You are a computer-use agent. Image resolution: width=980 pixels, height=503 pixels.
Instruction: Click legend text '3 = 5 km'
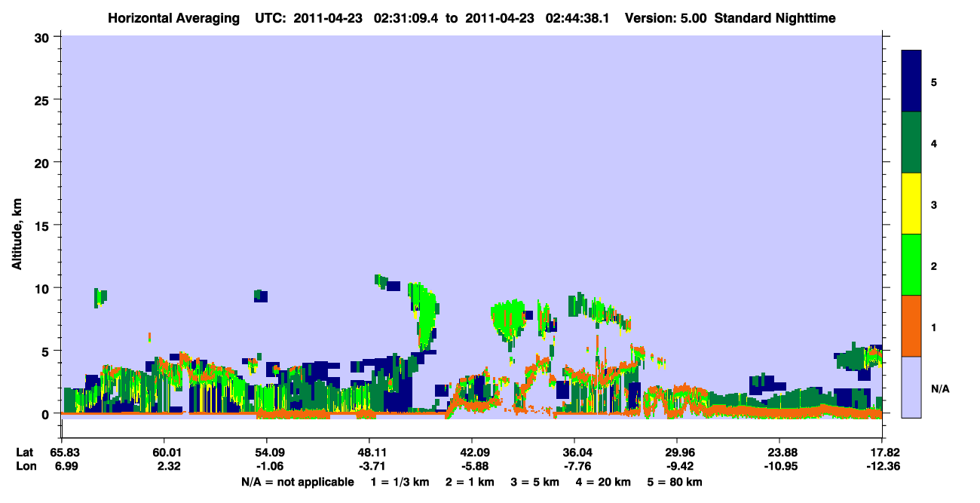click(x=535, y=482)
